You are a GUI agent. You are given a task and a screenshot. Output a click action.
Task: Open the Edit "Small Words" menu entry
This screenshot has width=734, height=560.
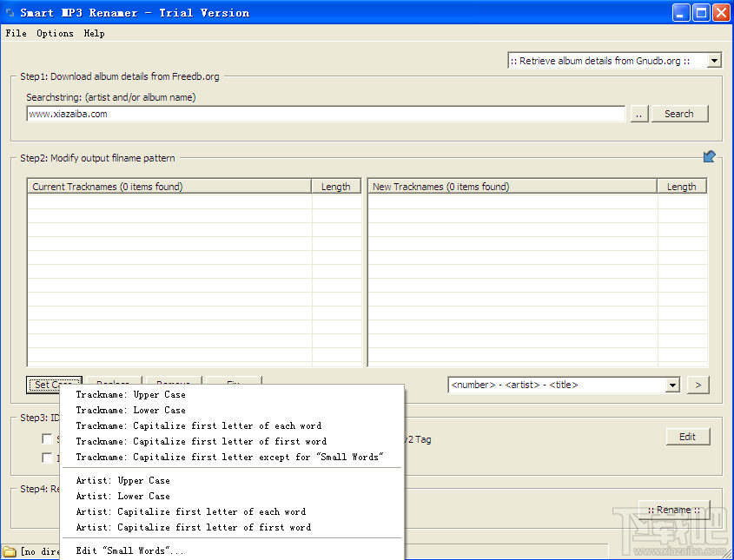232,550
